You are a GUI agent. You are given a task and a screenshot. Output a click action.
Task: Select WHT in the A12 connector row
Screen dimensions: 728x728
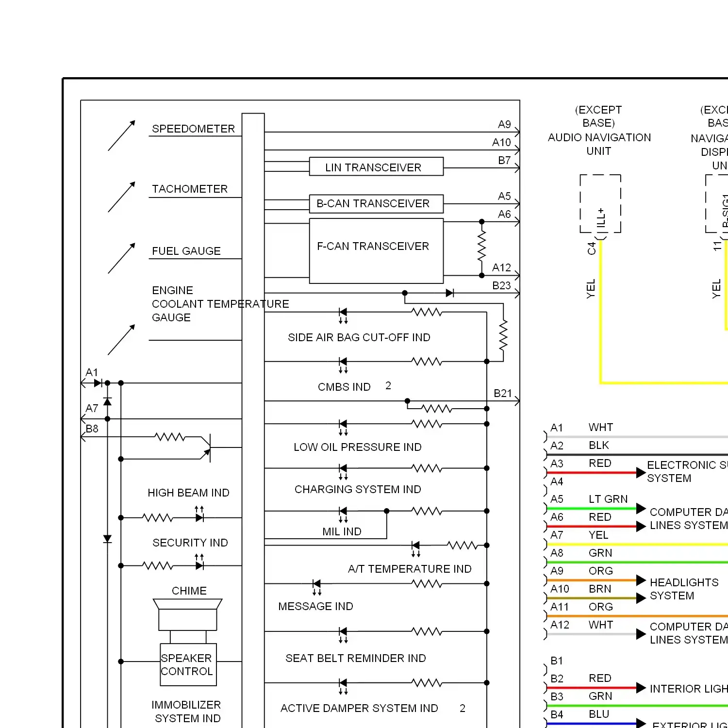(601, 625)
